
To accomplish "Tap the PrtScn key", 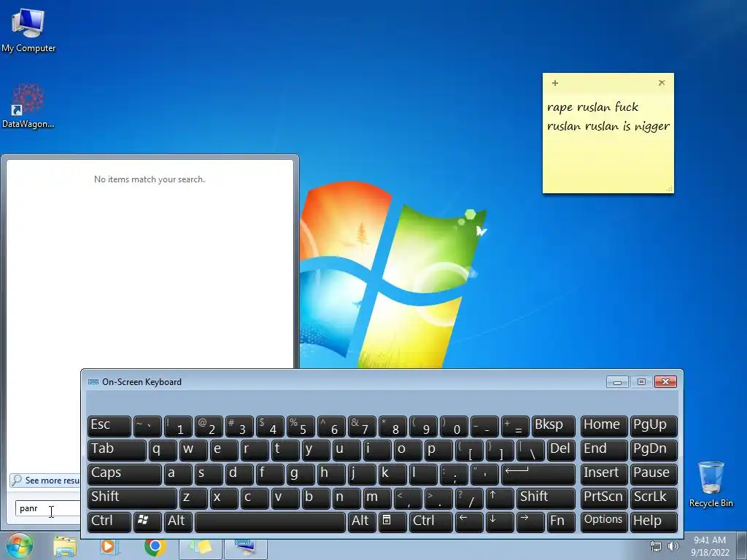I will (x=603, y=497).
